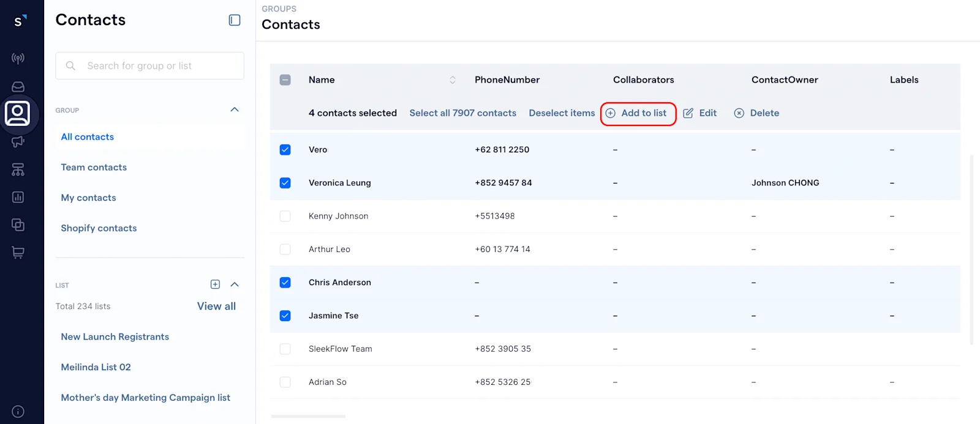Viewport: 980px width, 424px height.
Task: Click Add to list button
Action: tap(638, 113)
